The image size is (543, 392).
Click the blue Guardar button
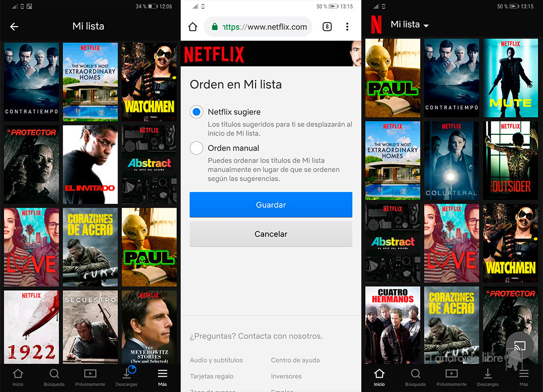point(271,205)
